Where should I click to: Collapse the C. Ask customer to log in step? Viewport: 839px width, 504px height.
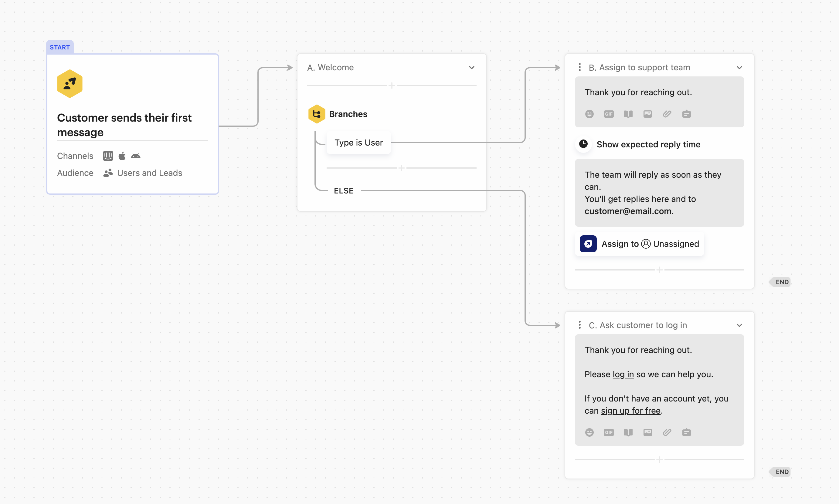[740, 325]
